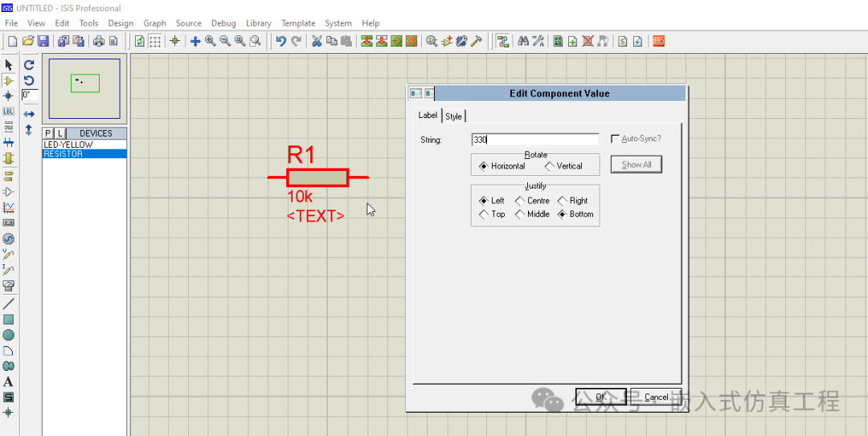
Task: Toggle the false origin
Action: pos(175,41)
